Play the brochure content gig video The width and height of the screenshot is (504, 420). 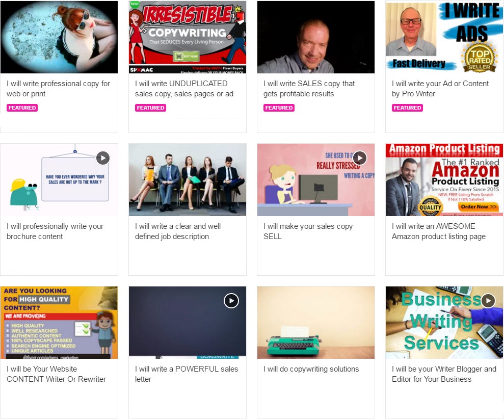[103, 158]
